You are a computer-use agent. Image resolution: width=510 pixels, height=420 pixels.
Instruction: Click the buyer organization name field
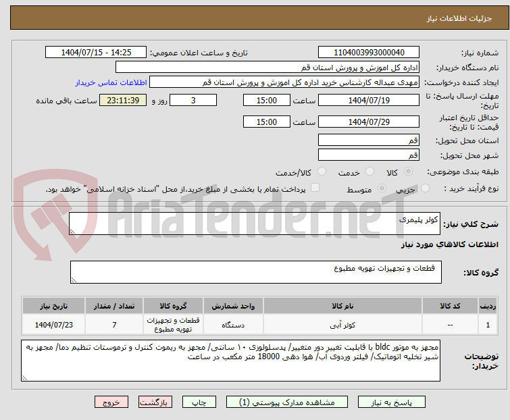[267, 68]
